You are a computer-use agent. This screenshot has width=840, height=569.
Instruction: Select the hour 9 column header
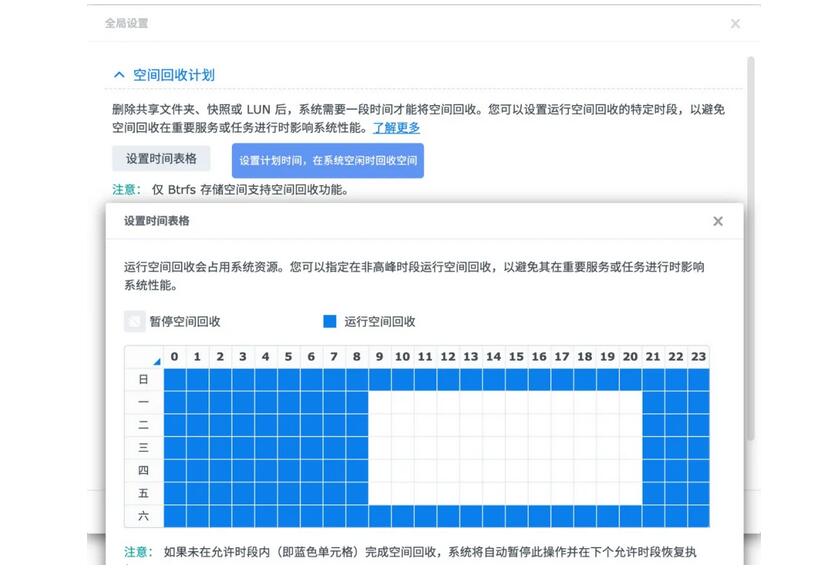(380, 357)
